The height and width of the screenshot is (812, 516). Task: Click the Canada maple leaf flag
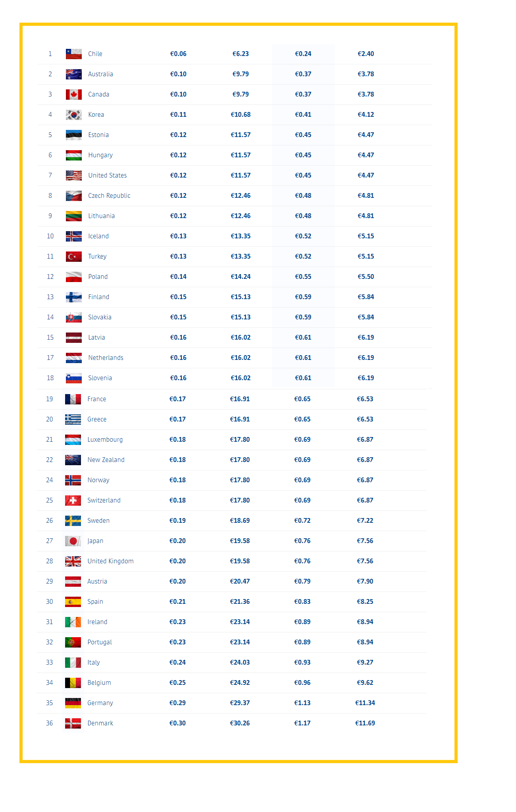click(74, 95)
